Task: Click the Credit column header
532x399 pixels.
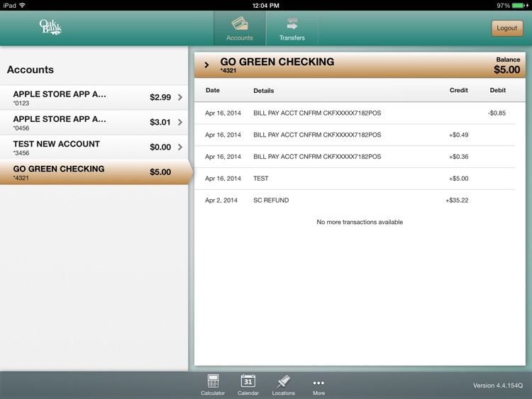Action: [459, 90]
